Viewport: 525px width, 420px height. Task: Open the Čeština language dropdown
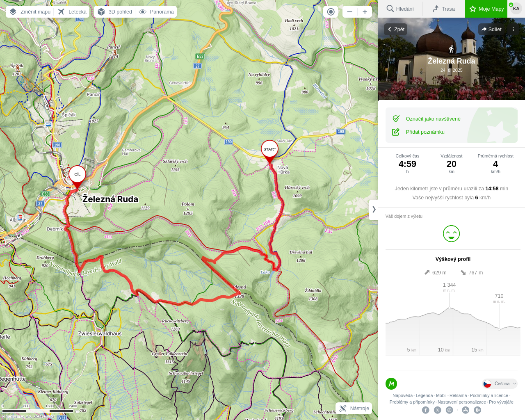500,384
